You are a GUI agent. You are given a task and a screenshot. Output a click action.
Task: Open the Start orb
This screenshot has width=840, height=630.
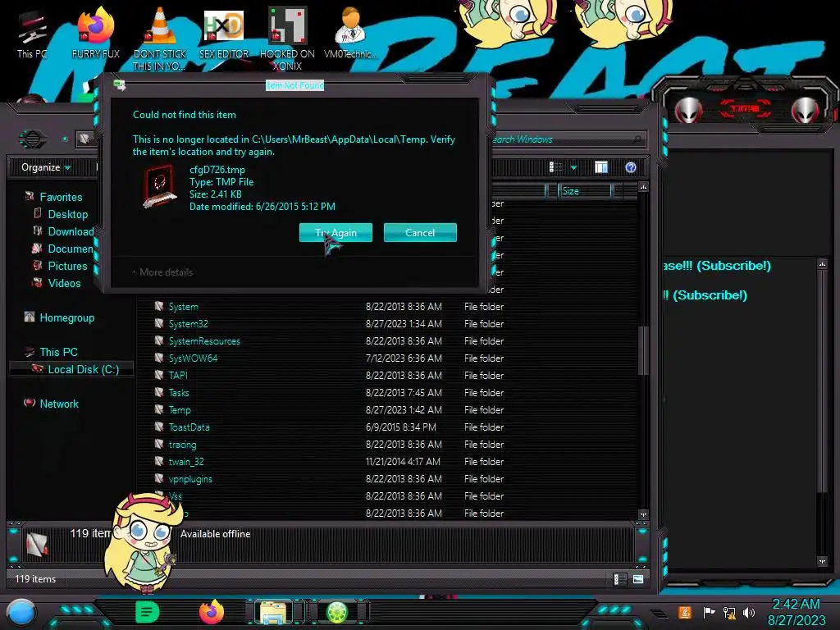pyautogui.click(x=21, y=613)
